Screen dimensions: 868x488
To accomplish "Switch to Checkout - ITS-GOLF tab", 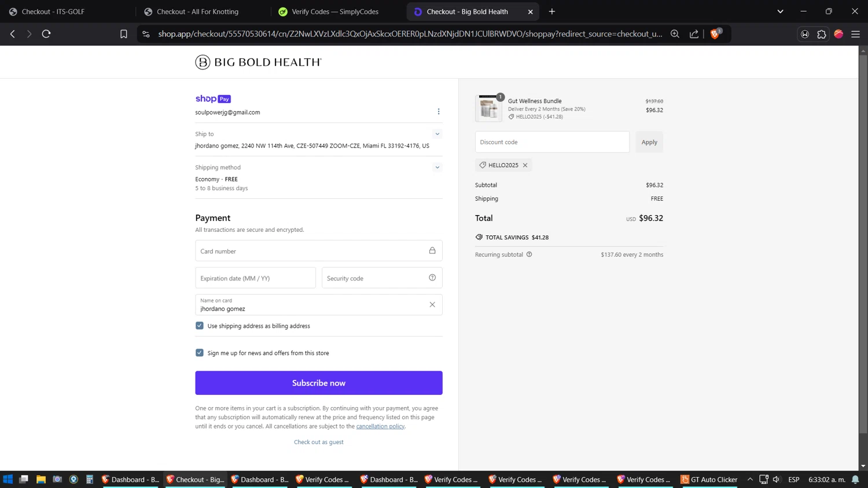I will 53,12.
